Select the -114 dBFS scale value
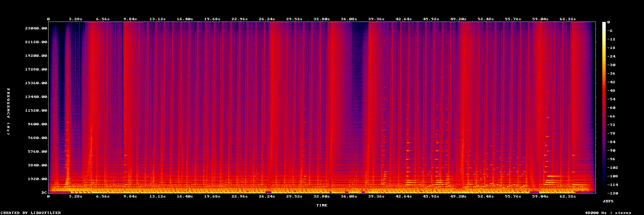 (x=612, y=185)
